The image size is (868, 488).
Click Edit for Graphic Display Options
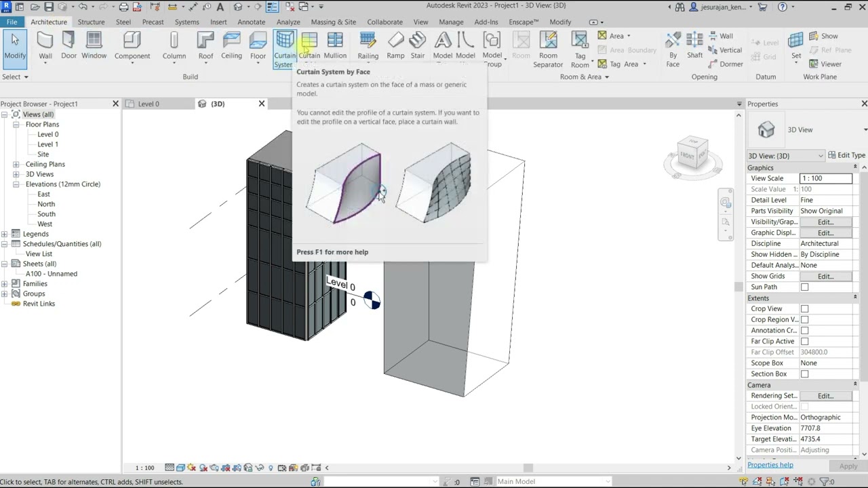pos(825,233)
